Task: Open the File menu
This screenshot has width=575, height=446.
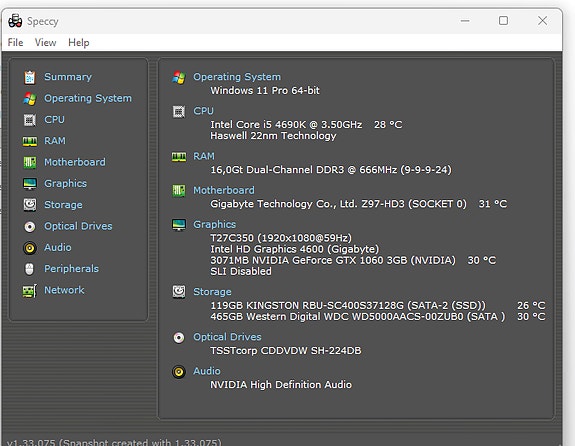Action: tap(15, 43)
